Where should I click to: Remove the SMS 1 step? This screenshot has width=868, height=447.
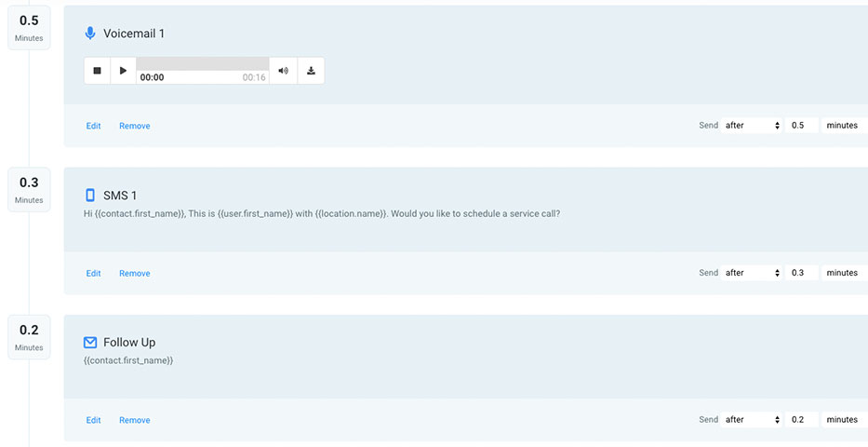[135, 273]
